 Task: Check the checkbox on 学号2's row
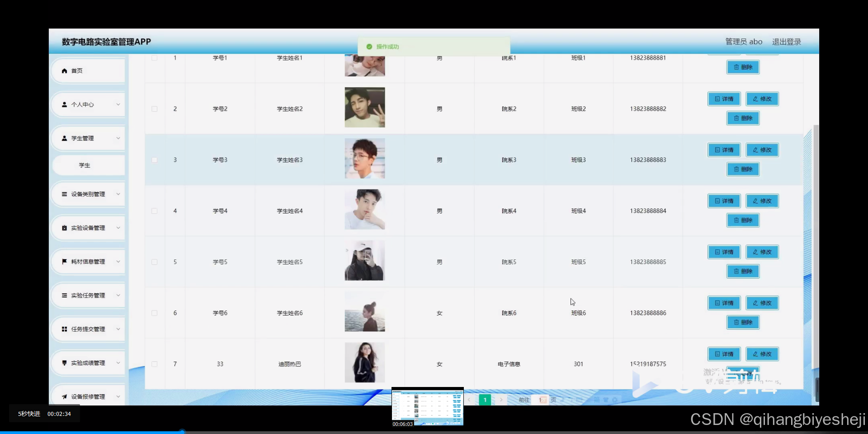point(154,109)
